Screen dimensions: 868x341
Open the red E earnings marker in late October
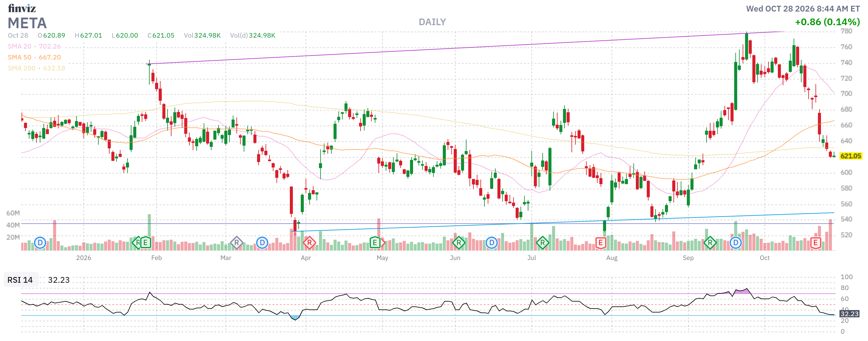(x=815, y=243)
